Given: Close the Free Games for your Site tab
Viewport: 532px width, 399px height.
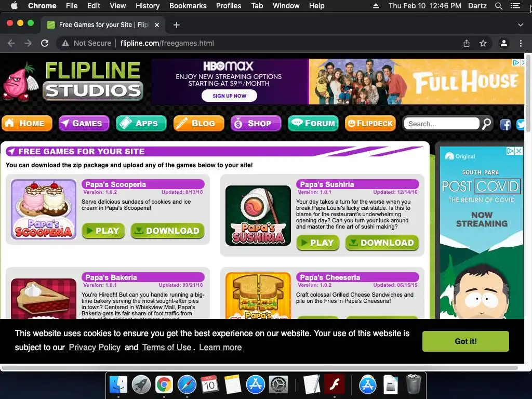Looking at the screenshot, I should coord(157,25).
